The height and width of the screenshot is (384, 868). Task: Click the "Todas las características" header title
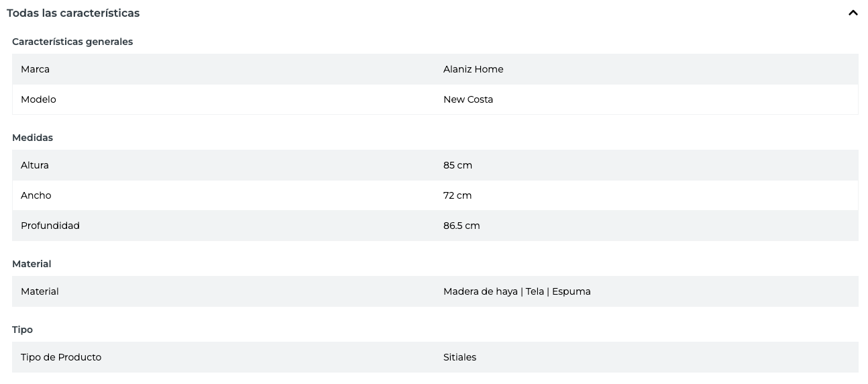73,13
